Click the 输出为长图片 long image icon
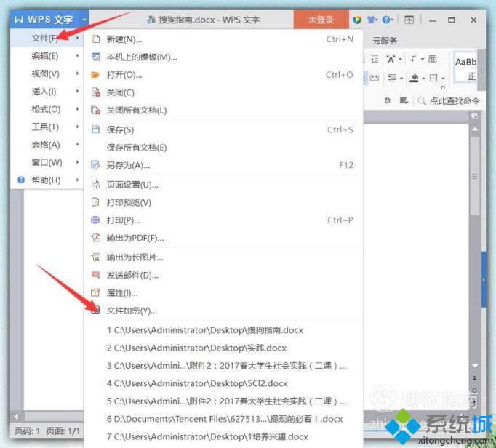 pos(95,257)
